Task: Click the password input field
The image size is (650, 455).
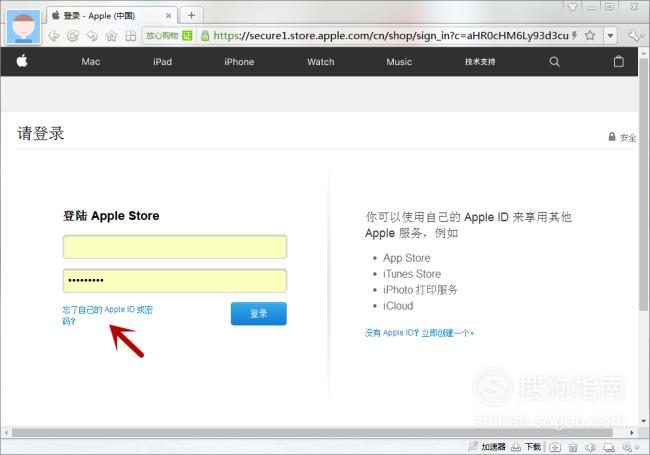Action: pyautogui.click(x=175, y=281)
